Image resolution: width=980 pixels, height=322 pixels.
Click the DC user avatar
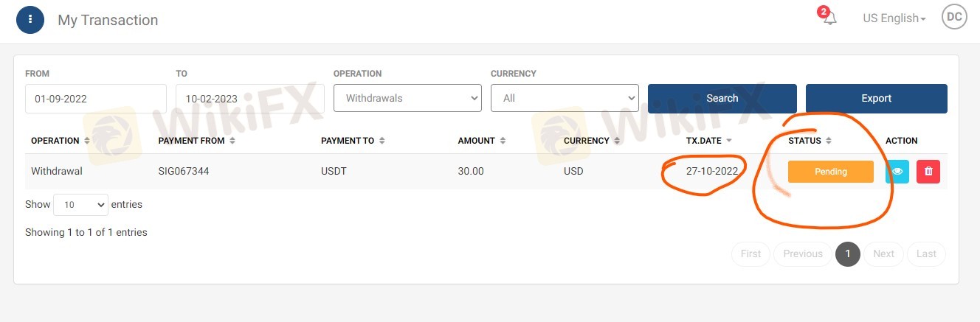point(954,17)
